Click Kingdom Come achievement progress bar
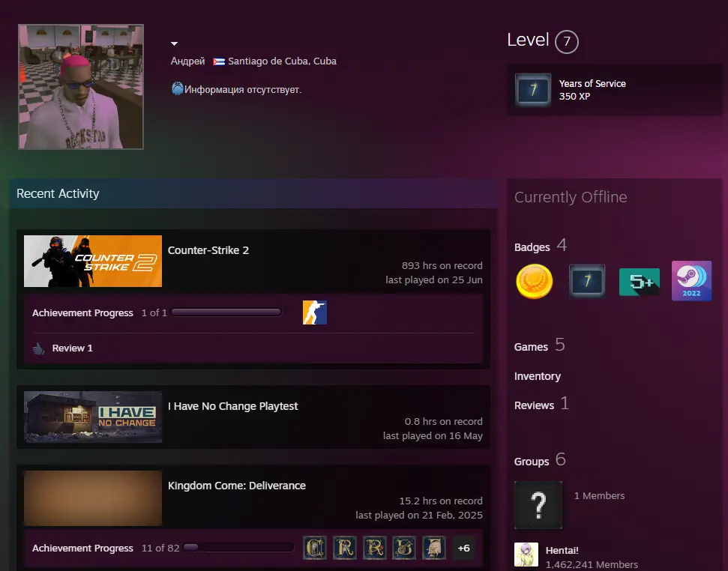The height and width of the screenshot is (571, 728). (238, 548)
